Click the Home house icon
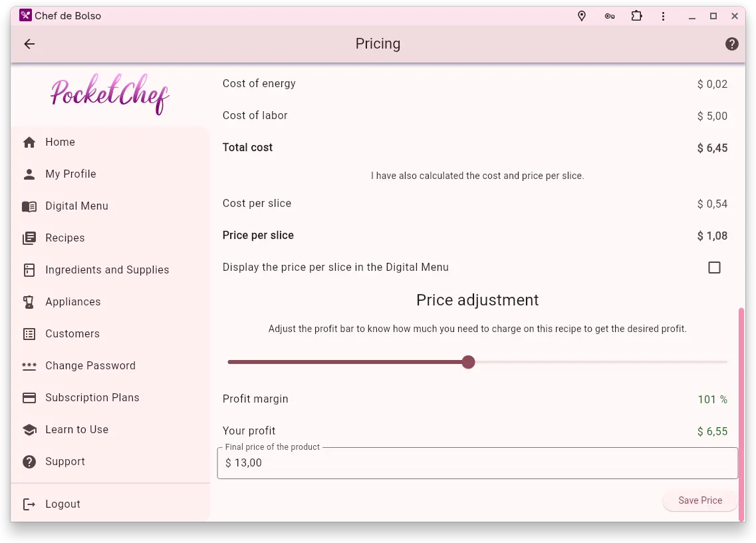756x543 pixels. (29, 142)
